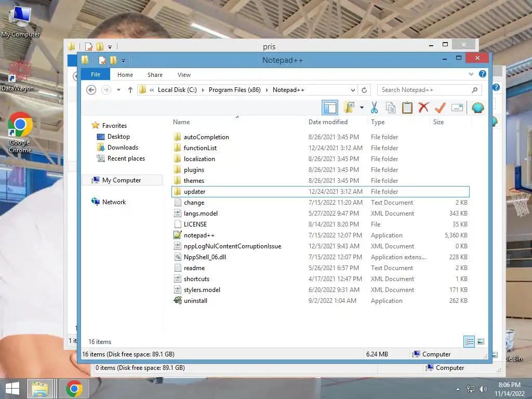
Task: Sort by Date modified column header
Action: pos(328,122)
